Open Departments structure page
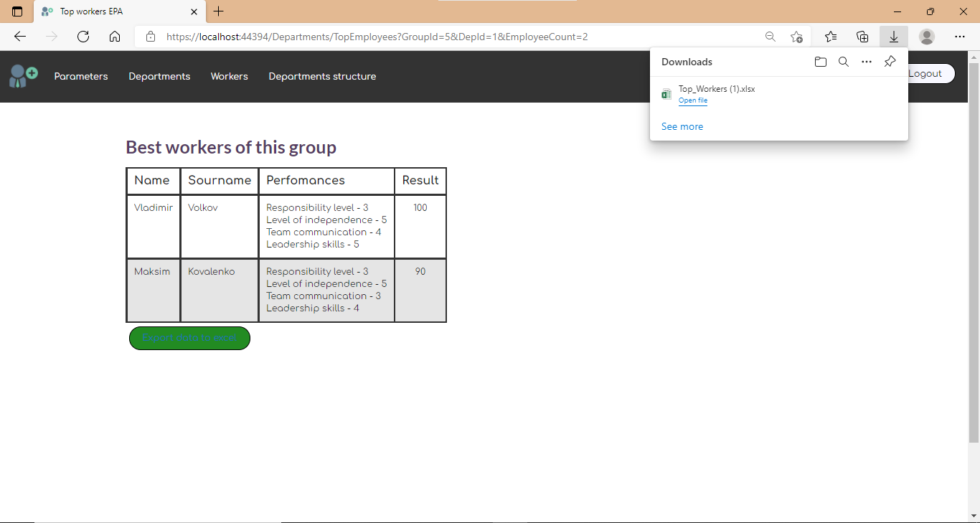Image resolution: width=980 pixels, height=523 pixels. 322,76
